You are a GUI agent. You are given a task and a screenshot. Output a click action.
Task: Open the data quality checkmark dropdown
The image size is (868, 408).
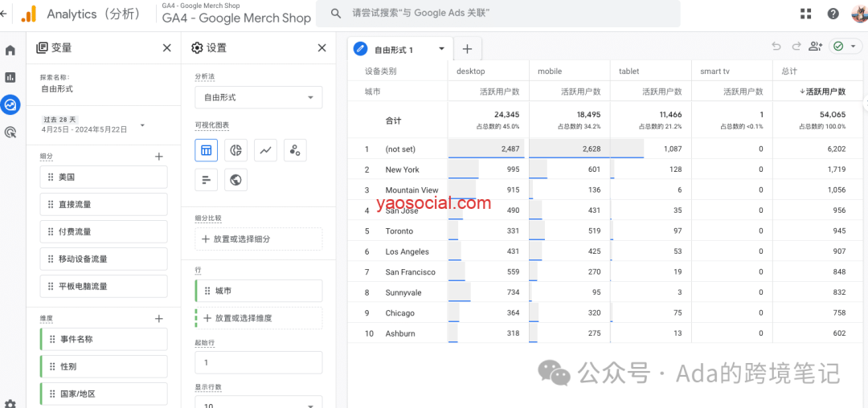[845, 47]
